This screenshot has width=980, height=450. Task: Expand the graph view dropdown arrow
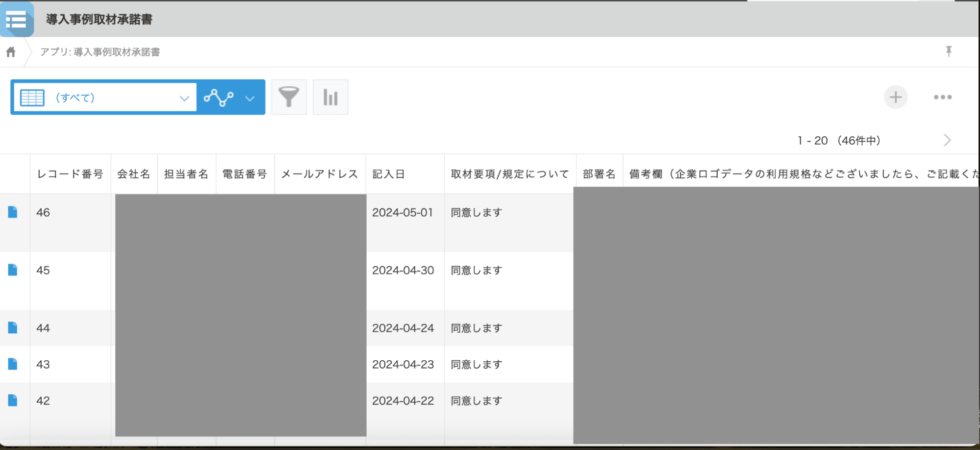coord(250,98)
